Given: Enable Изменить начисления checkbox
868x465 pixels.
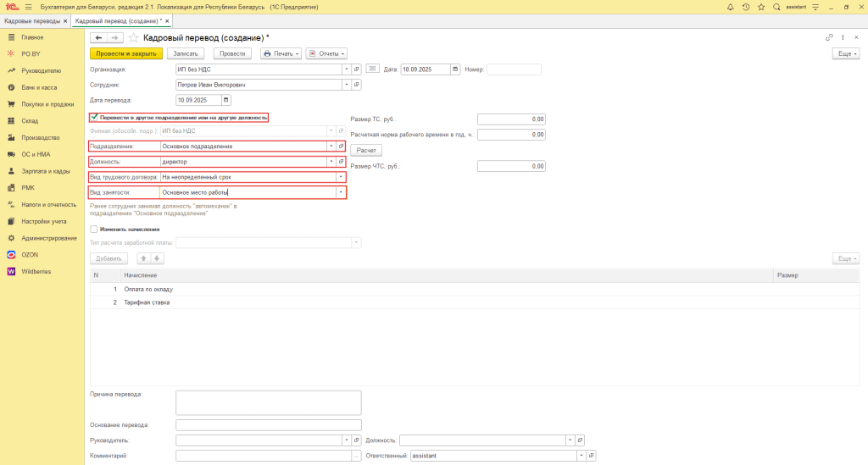Looking at the screenshot, I should [94, 229].
